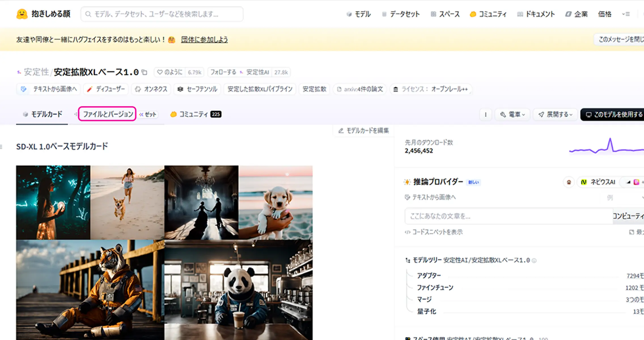Select the round avatar inference provider

(x=569, y=182)
